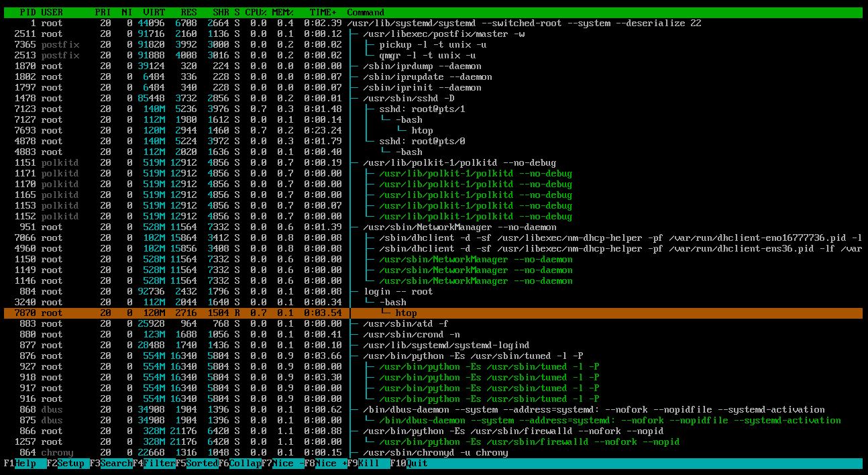This screenshot has height=475, width=868.
Task: Click the R state flag of PID 7870
Action: tap(237, 313)
